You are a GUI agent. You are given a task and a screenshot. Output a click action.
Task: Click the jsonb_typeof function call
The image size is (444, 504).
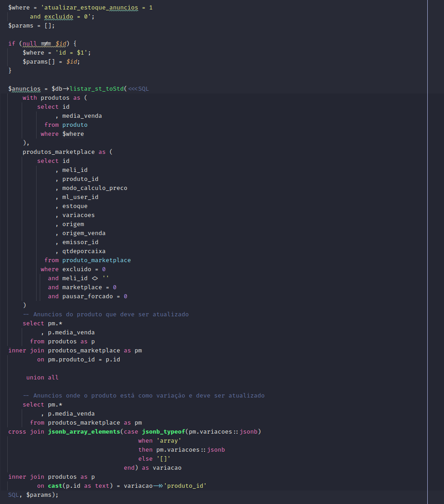(163, 432)
